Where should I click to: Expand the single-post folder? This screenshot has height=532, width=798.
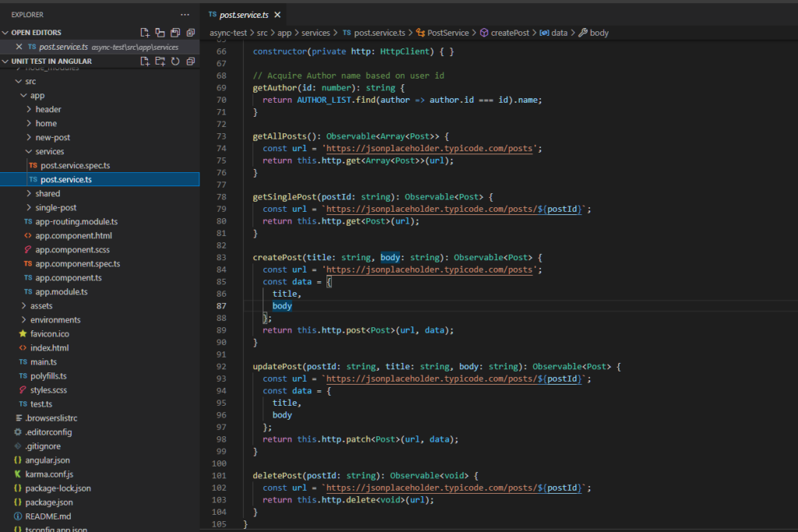point(55,207)
